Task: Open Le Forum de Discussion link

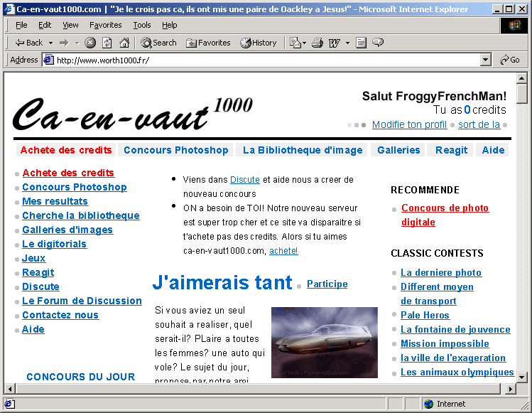Action: tap(82, 301)
